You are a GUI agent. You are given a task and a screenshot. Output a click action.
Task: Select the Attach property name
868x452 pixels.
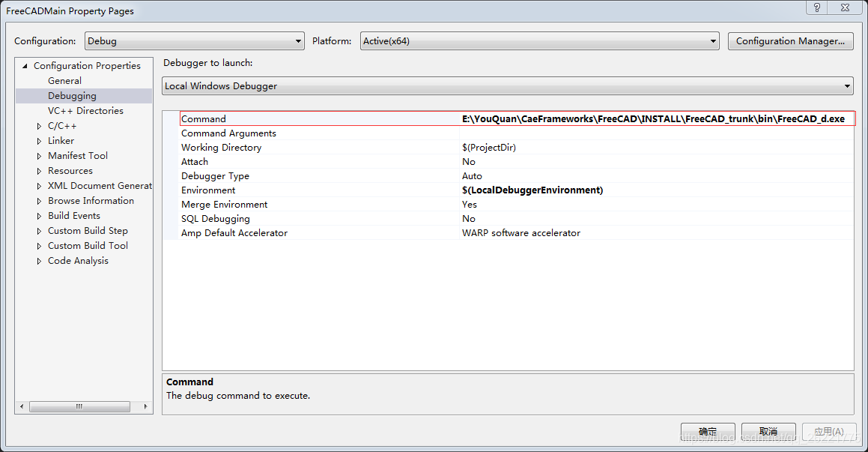click(x=195, y=162)
